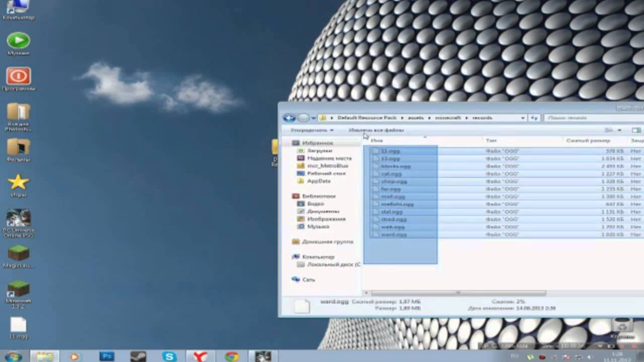Open AppData in the sidebar
The image size is (644, 362).
click(318, 181)
